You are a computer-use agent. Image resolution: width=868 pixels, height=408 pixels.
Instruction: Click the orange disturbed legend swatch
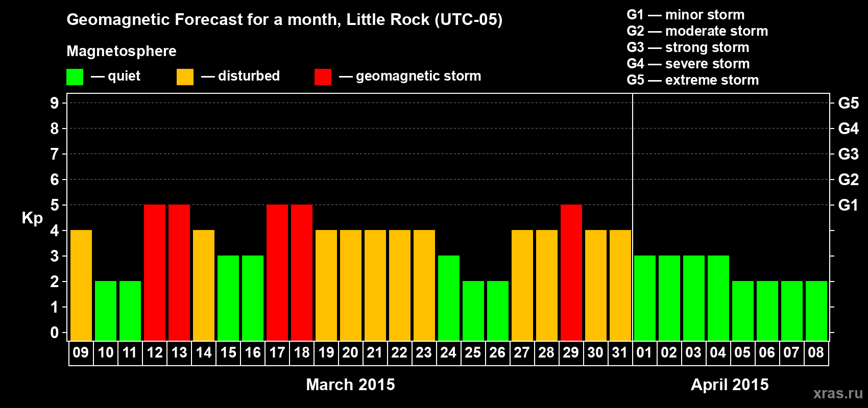coord(185,77)
